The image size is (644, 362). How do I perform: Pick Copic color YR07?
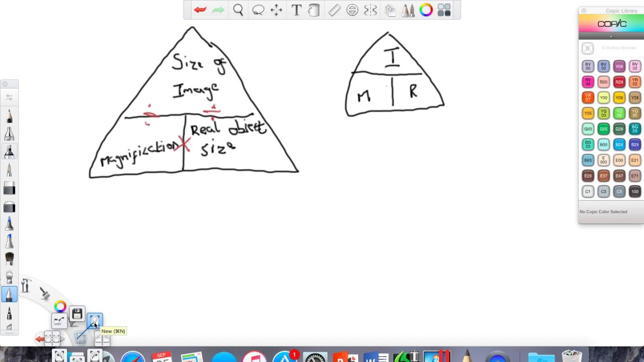[588, 97]
